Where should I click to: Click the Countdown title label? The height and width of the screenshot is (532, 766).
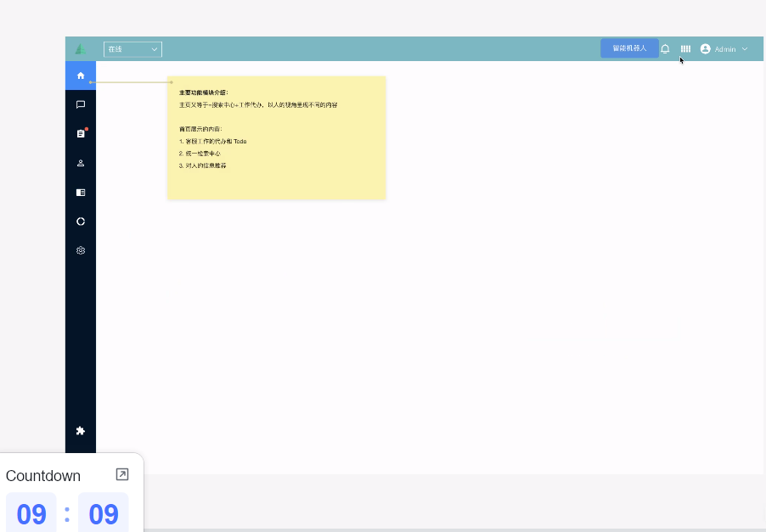pos(43,476)
